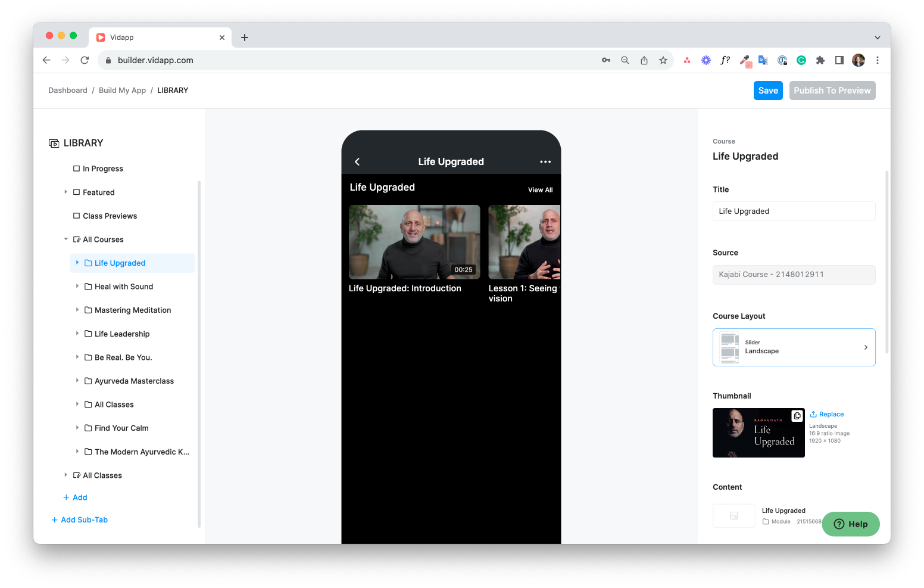Bookmark this page with the star icon
The height and width of the screenshot is (588, 924).
coord(663,60)
